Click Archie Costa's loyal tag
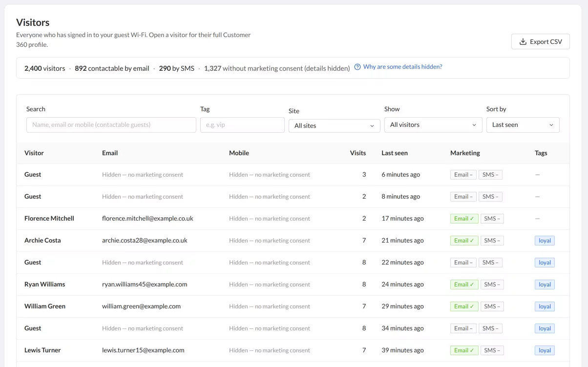 tap(545, 241)
